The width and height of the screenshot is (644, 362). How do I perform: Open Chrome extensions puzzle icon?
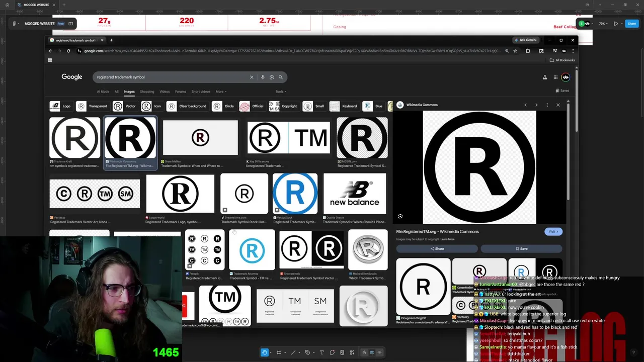point(528,51)
